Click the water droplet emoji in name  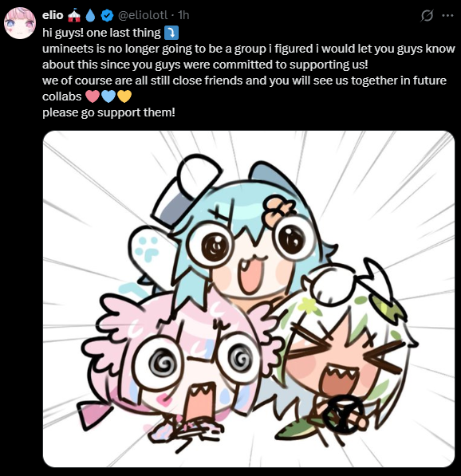tap(90, 15)
